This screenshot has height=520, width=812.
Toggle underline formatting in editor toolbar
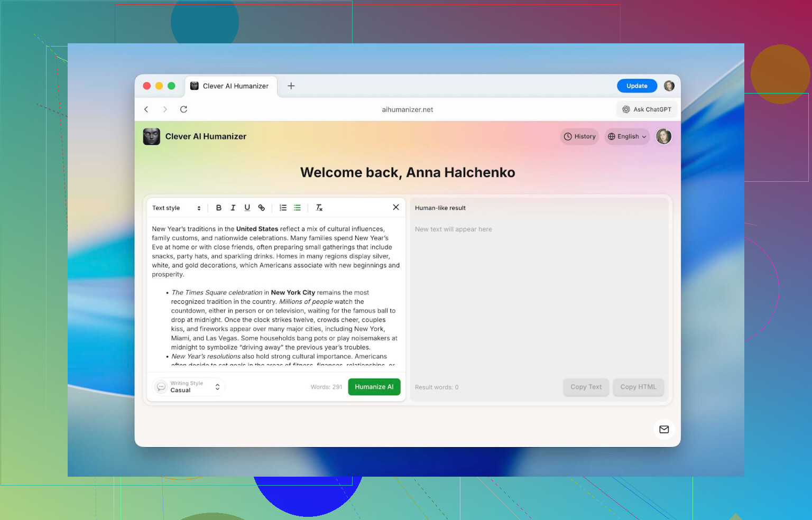tap(247, 208)
